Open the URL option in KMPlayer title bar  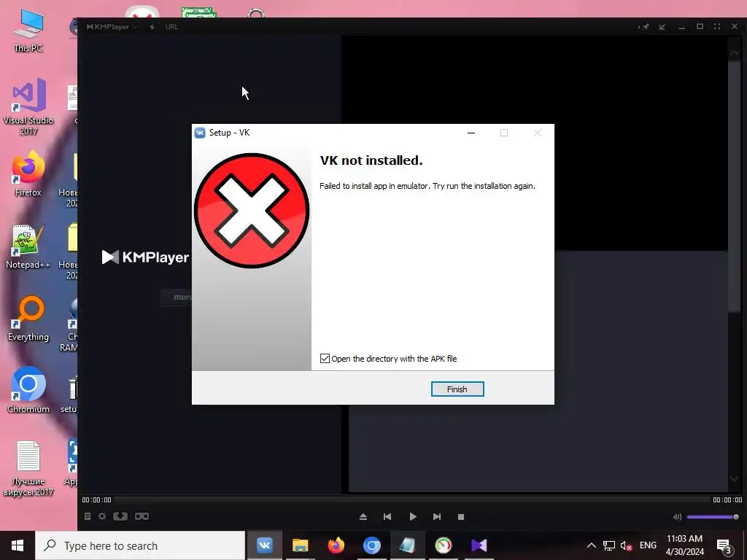pos(171,27)
